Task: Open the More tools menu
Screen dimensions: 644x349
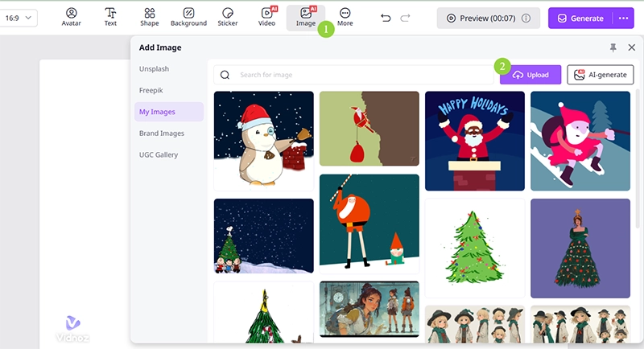Action: point(345,18)
